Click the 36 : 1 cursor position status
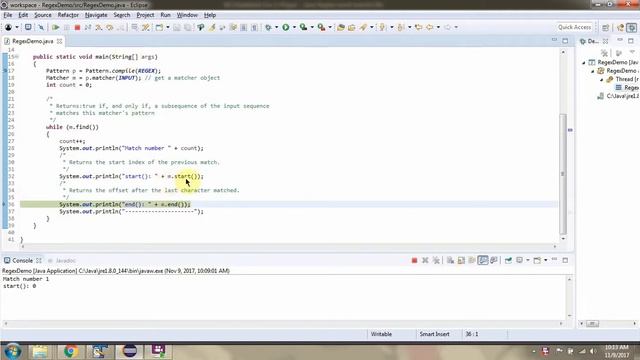 tap(471, 334)
